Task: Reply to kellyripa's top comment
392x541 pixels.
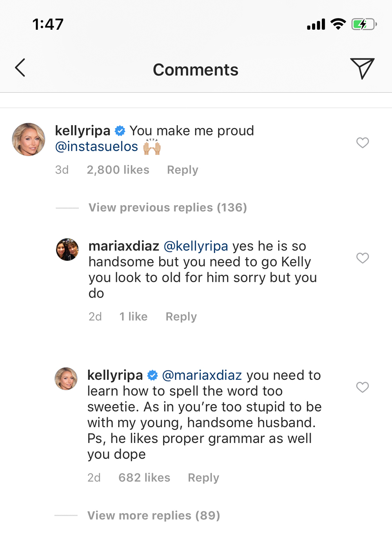Action: (182, 169)
